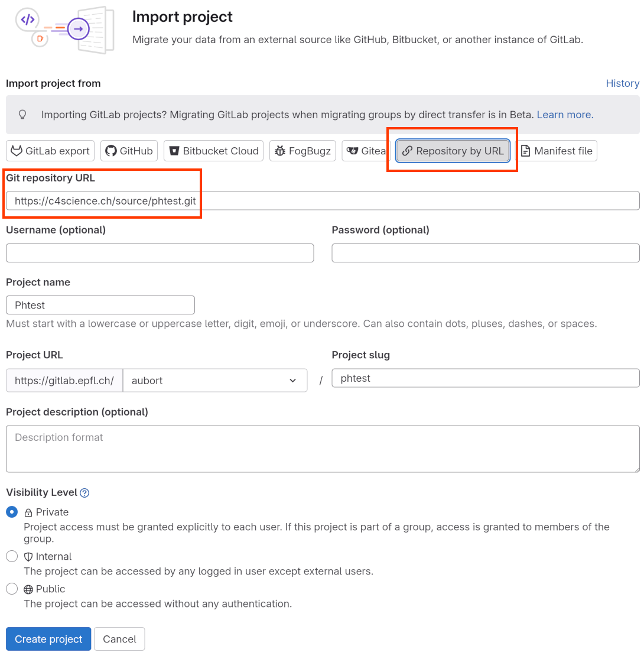This screenshot has height=659, width=644.
Task: Focus the Git repository URL field
Action: pos(323,201)
